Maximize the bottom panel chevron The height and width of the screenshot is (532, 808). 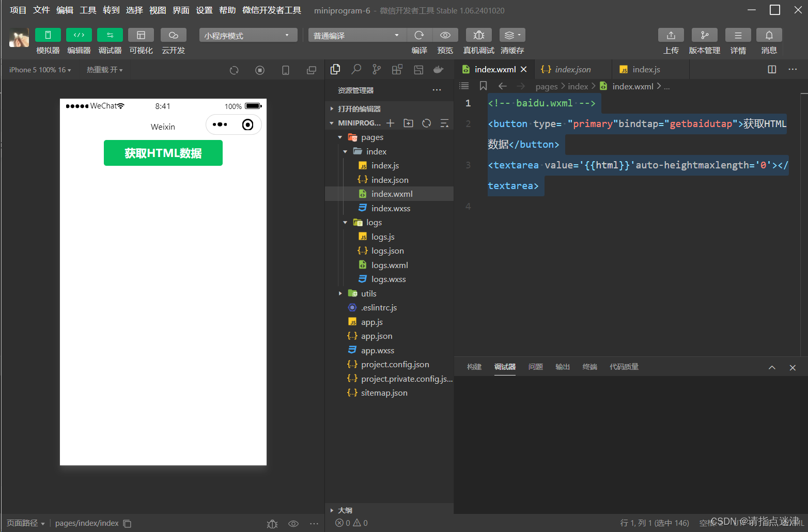(x=772, y=368)
